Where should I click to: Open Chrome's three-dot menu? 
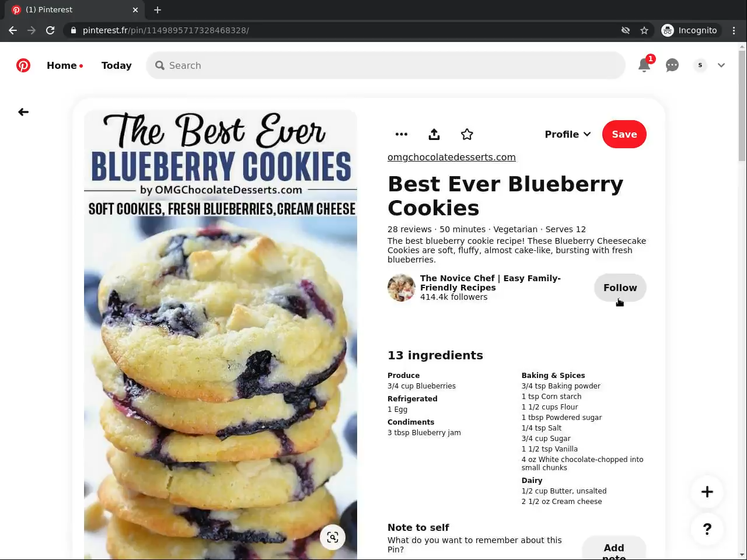click(x=734, y=30)
